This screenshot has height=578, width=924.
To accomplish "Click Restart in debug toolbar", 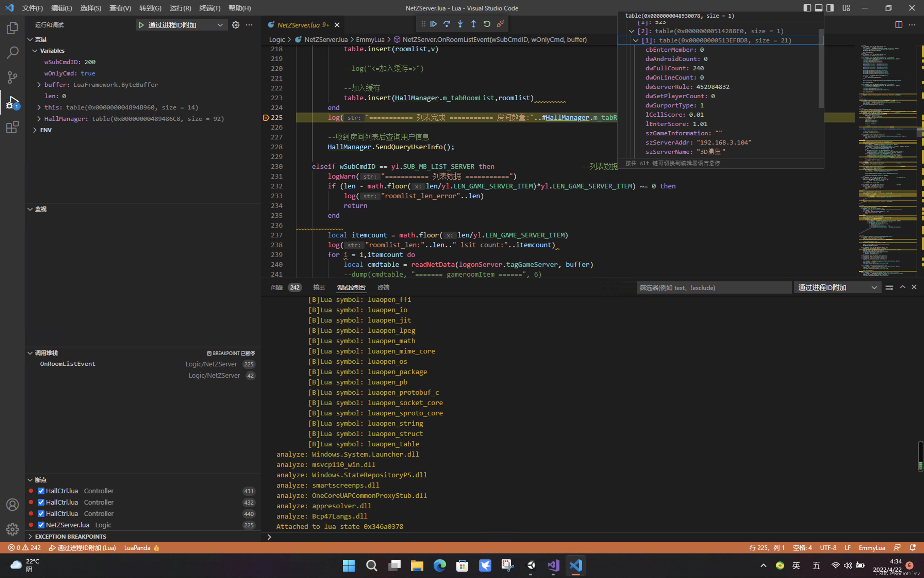I will point(487,24).
